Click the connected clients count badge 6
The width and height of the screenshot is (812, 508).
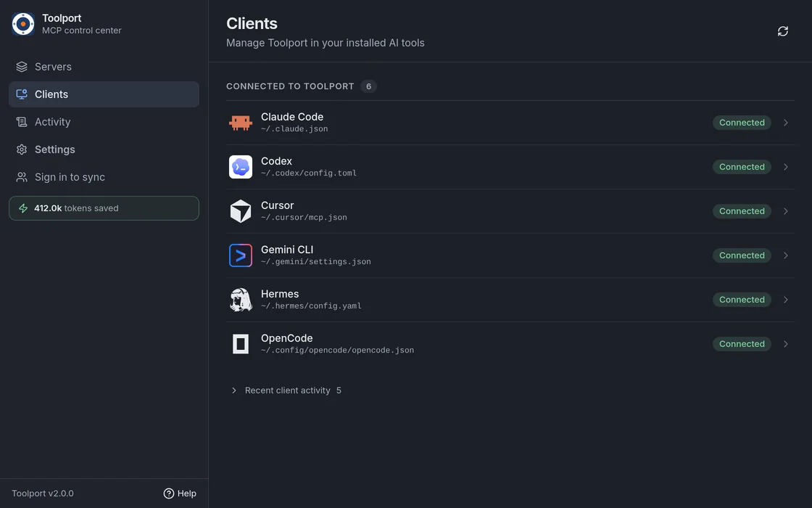(369, 86)
